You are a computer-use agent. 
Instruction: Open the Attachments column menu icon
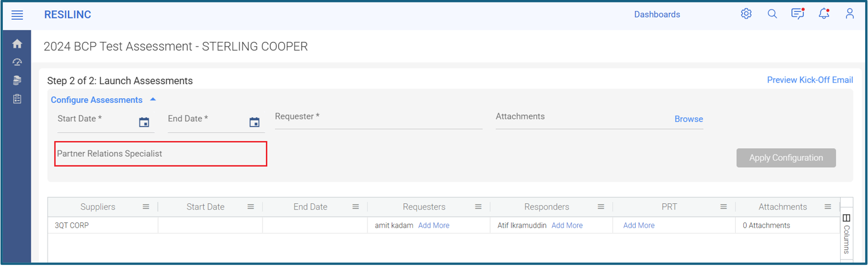point(828,207)
